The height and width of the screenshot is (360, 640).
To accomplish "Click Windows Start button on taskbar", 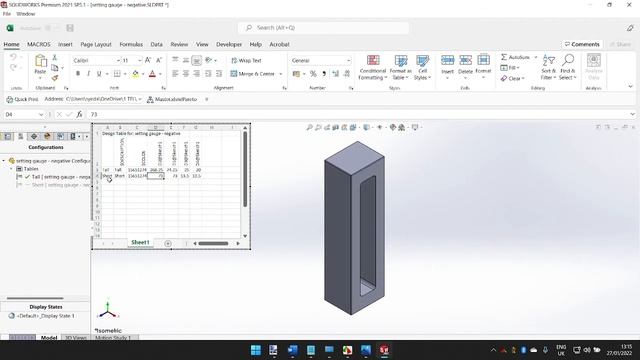I will tap(256, 350).
